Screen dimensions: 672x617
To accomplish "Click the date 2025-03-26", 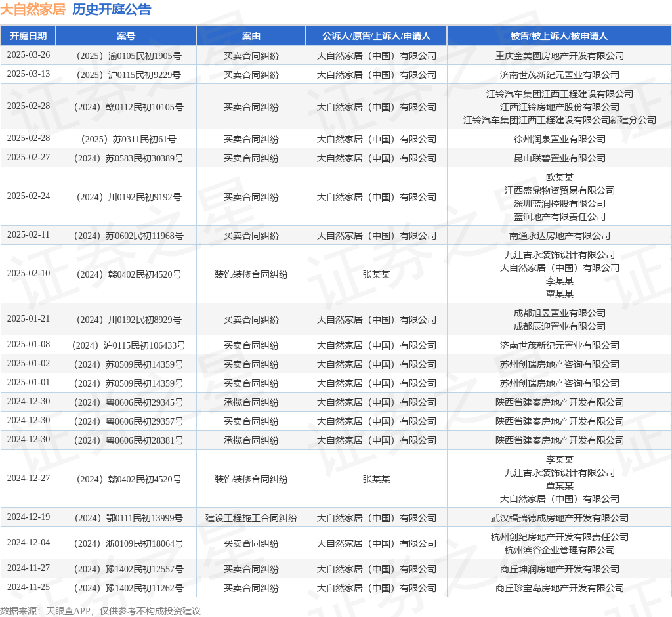I will click(28, 55).
